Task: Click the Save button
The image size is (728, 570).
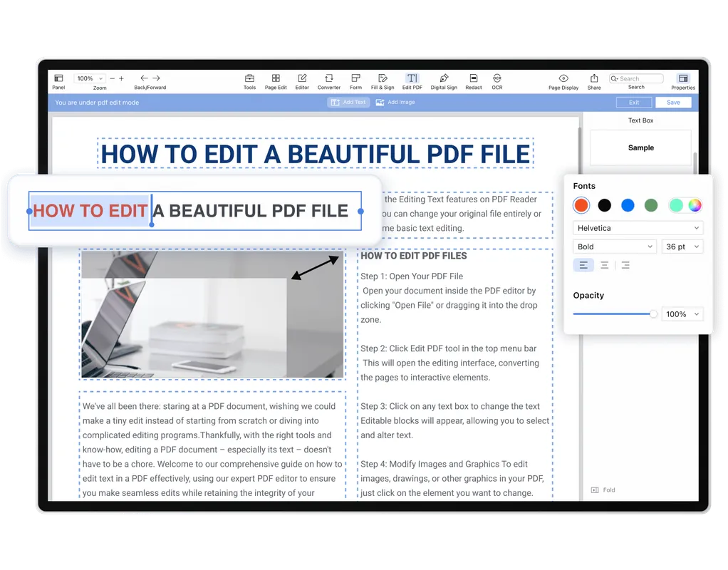Action: tap(672, 102)
